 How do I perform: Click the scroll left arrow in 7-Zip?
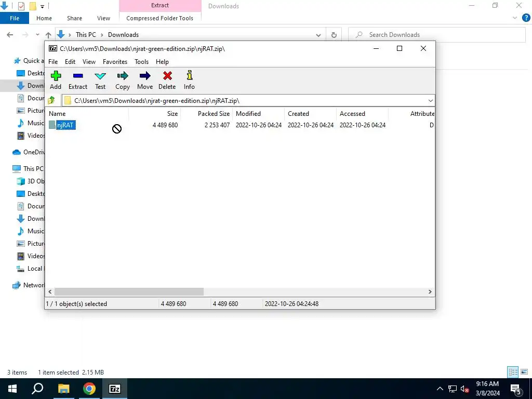(50, 292)
